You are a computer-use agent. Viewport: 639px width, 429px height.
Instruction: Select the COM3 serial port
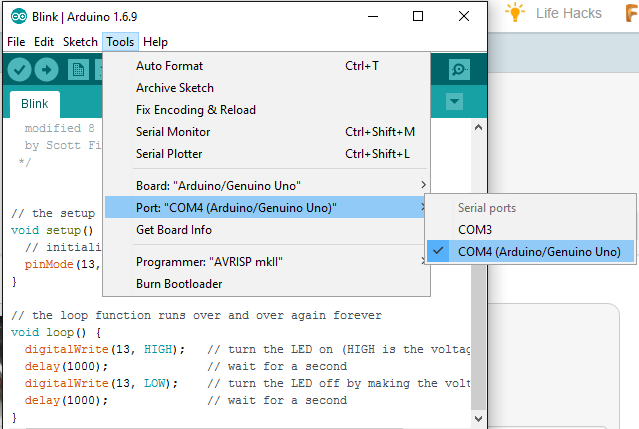(x=531, y=230)
